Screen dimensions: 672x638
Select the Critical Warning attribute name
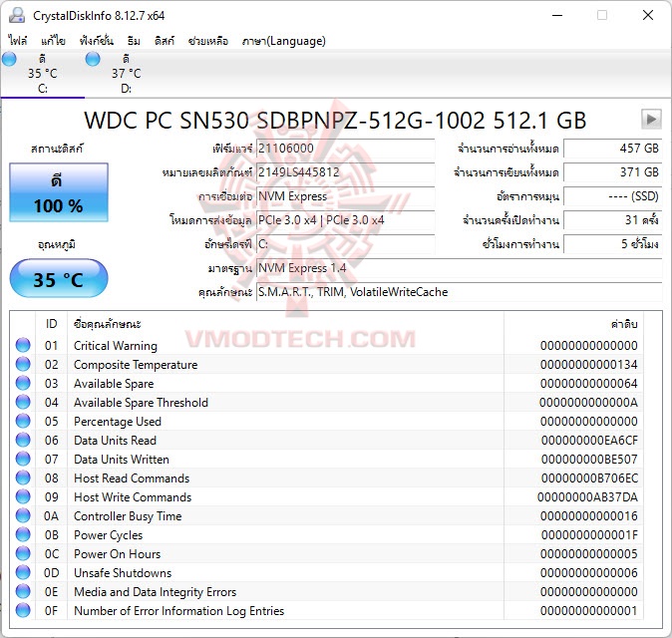click(x=116, y=346)
